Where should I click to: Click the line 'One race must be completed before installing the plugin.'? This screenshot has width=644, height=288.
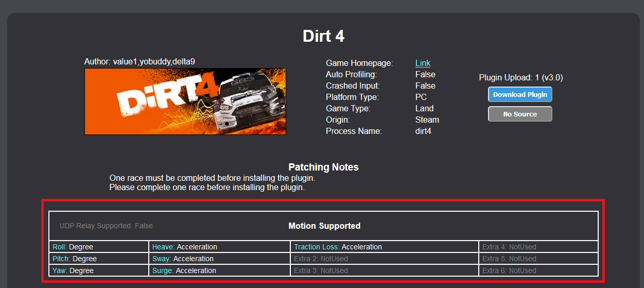(212, 178)
